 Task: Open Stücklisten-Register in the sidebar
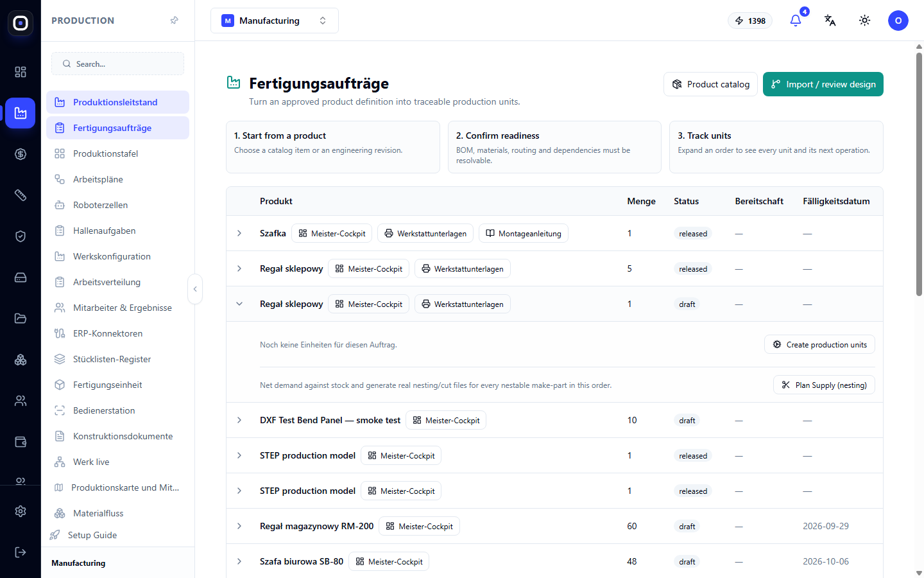(x=117, y=359)
